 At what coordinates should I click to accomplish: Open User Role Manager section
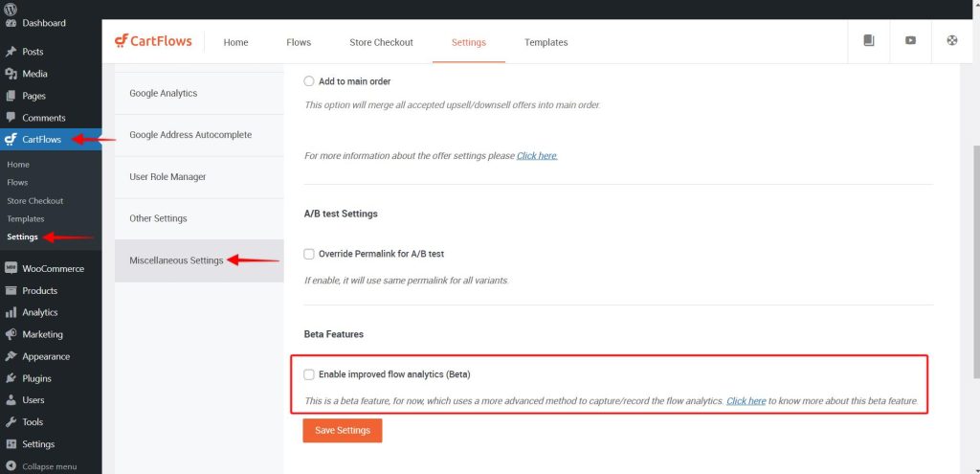(199, 177)
